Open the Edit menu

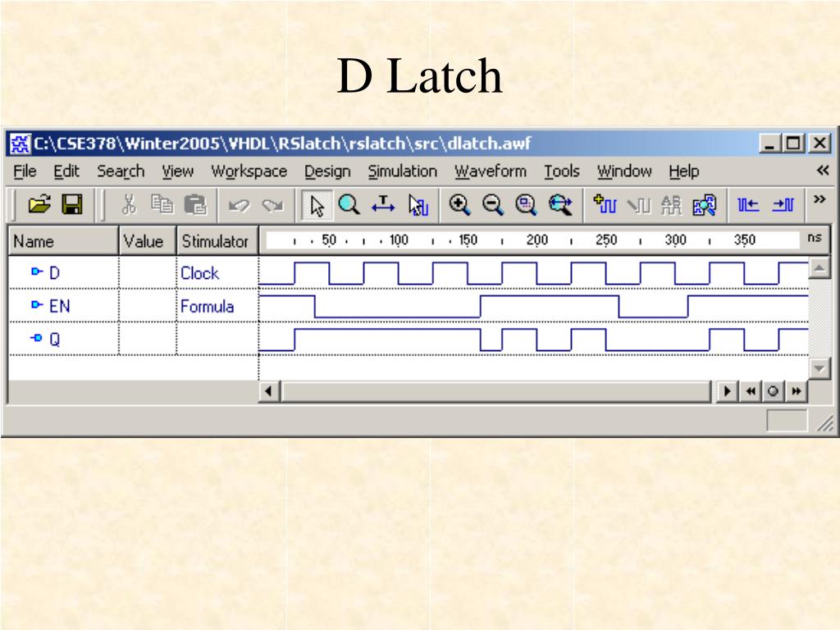click(66, 171)
